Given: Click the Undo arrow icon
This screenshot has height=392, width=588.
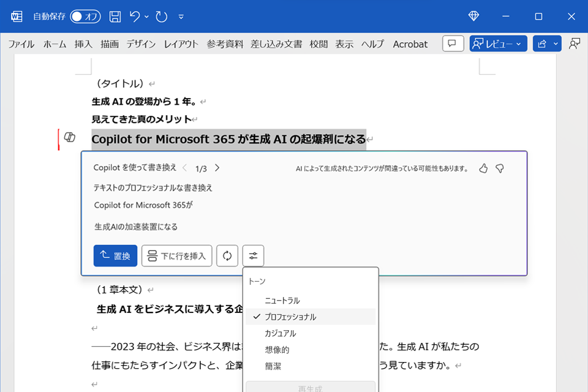Looking at the screenshot, I should click(x=135, y=17).
